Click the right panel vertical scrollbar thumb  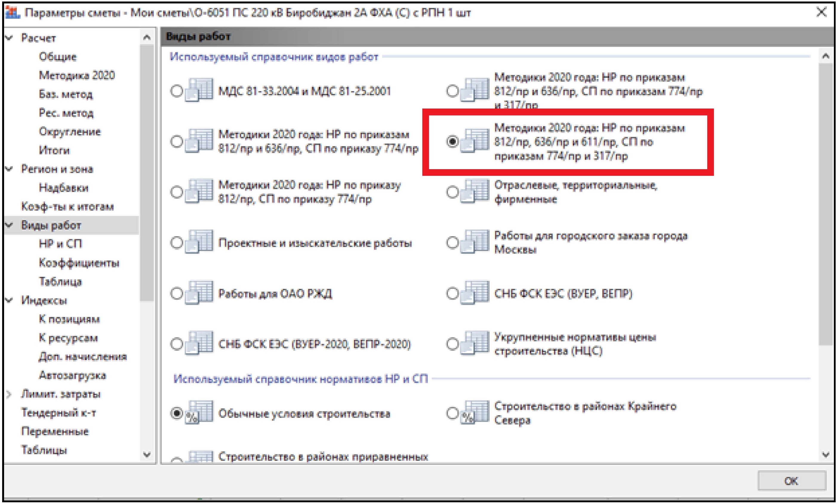(x=825, y=204)
